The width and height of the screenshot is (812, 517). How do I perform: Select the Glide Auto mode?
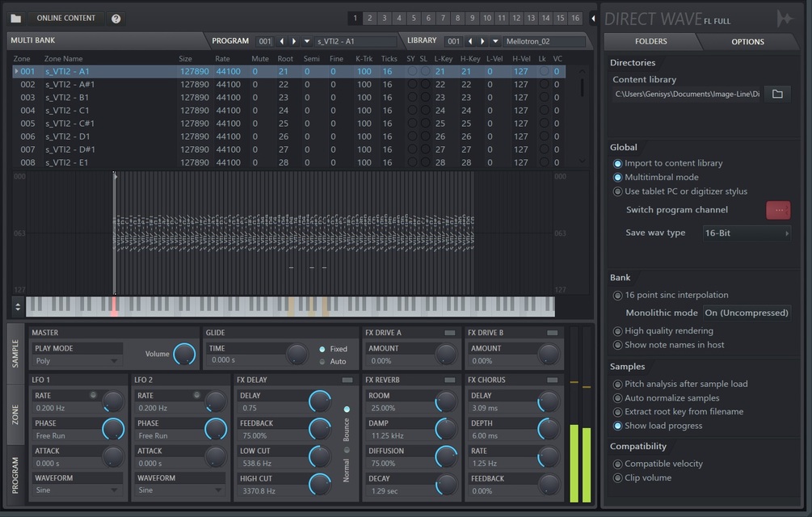(322, 362)
